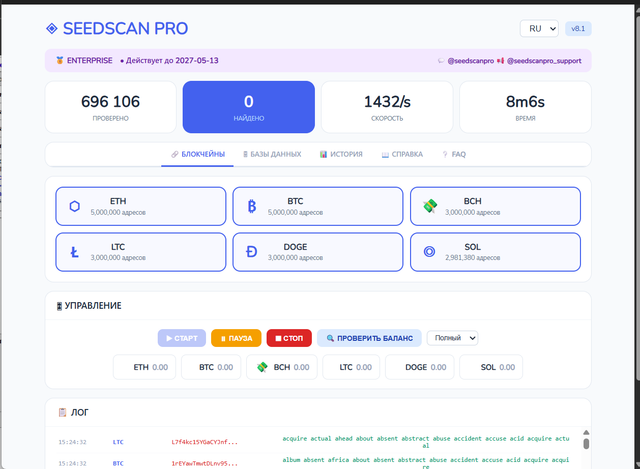Click the BTC log address 1rEYawTmwtDLnv95...

coord(204,464)
